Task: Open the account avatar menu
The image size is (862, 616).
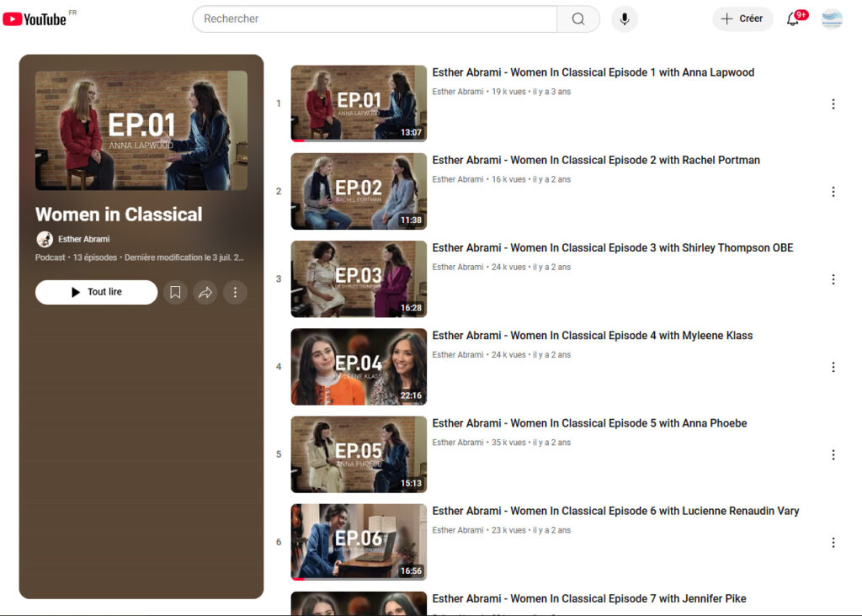Action: 832,19
